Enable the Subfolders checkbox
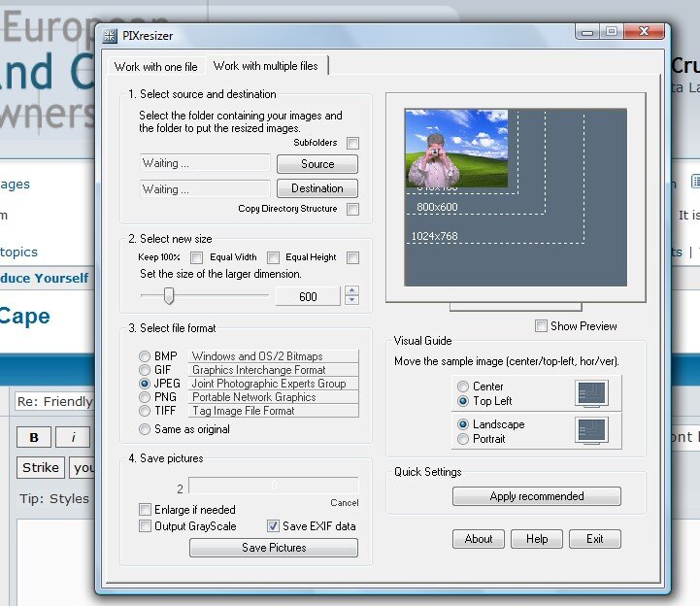The height and width of the screenshot is (606, 700). (352, 143)
